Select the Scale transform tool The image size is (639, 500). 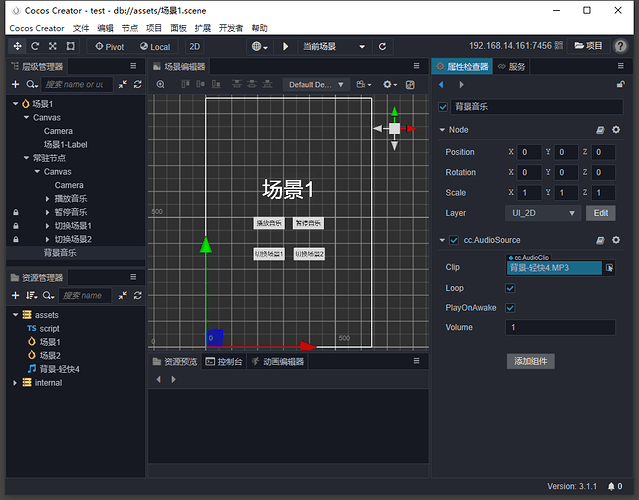coord(53,46)
